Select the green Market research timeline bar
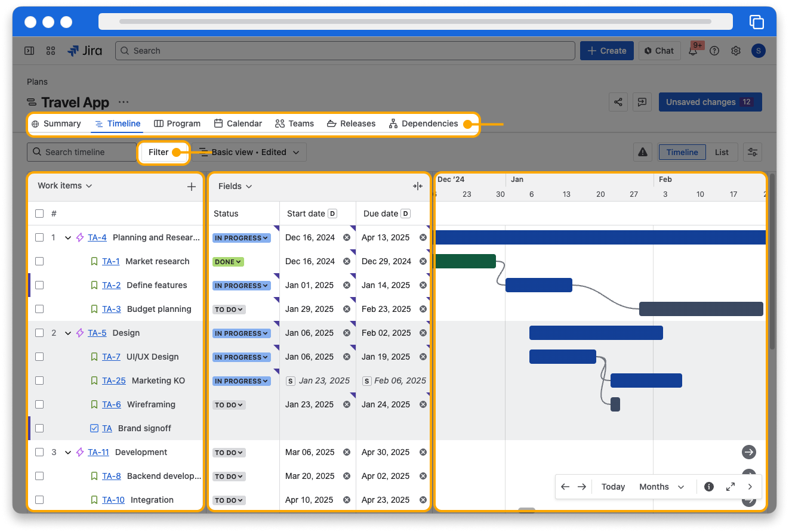This screenshot has height=532, width=789. click(466, 261)
